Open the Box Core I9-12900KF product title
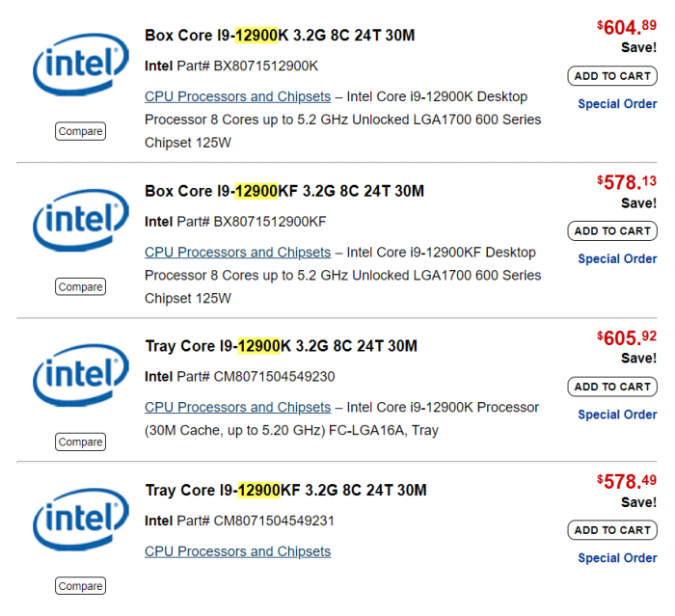675x616 pixels. 284,191
